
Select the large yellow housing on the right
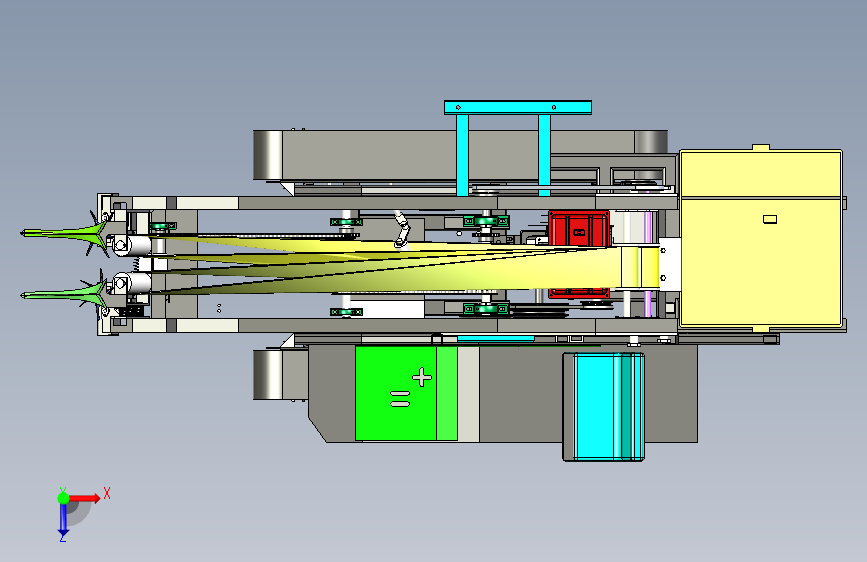click(761, 238)
